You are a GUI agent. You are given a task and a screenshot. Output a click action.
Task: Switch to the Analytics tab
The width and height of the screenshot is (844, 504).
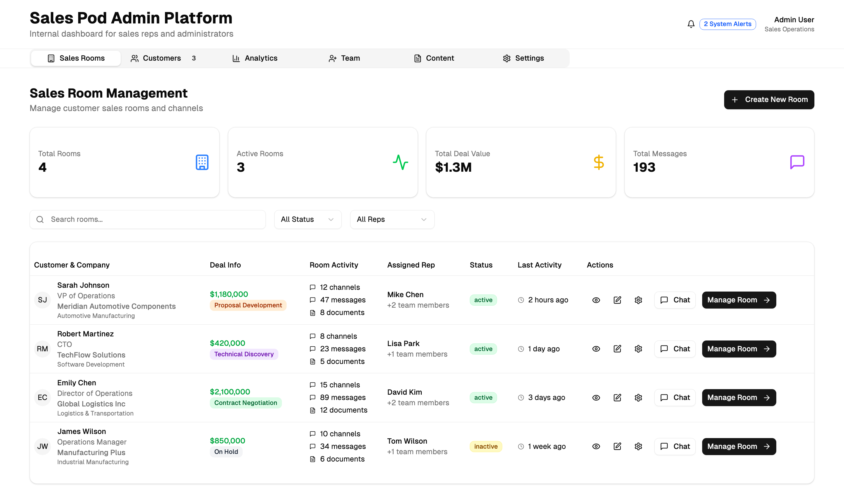click(x=255, y=58)
